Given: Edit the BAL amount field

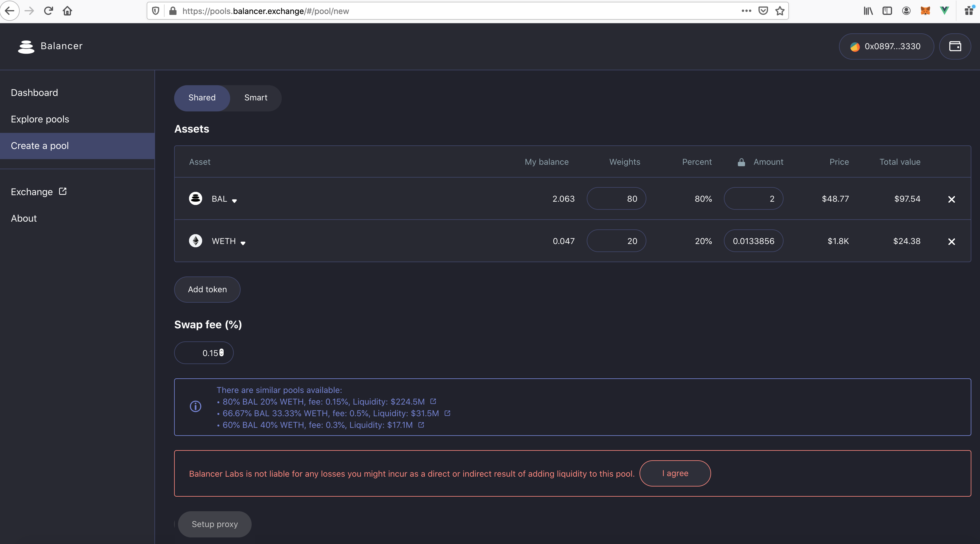Looking at the screenshot, I should [x=753, y=199].
